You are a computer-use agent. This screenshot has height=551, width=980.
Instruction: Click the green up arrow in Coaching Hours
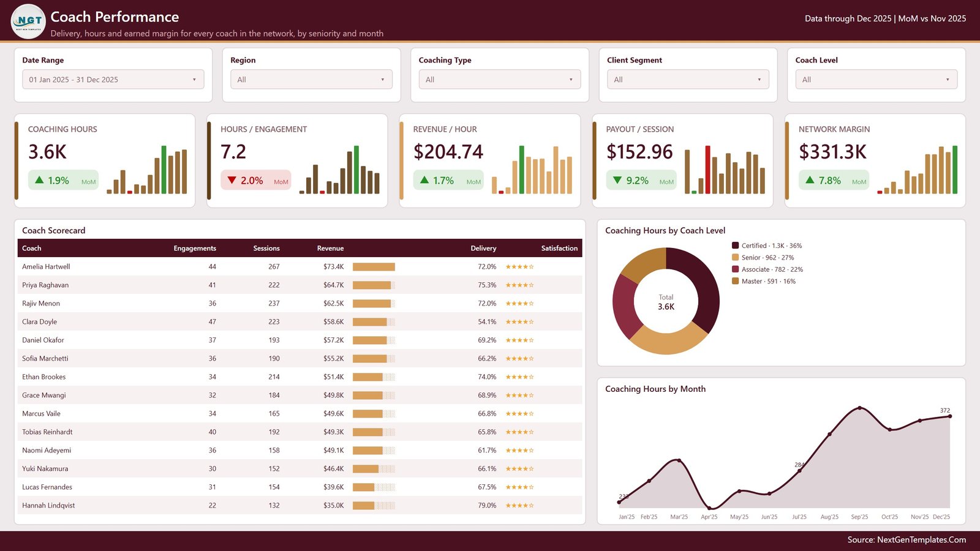pos(39,180)
